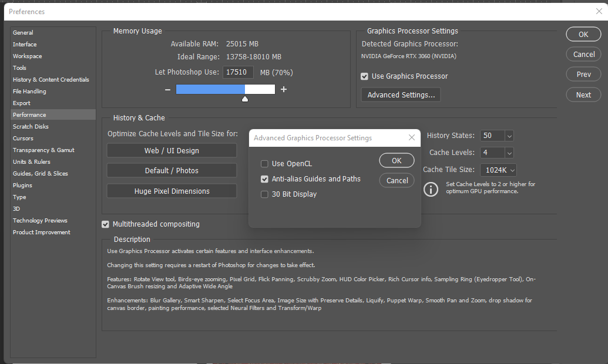Enable Use OpenCL
The image size is (608, 364).
(x=264, y=164)
